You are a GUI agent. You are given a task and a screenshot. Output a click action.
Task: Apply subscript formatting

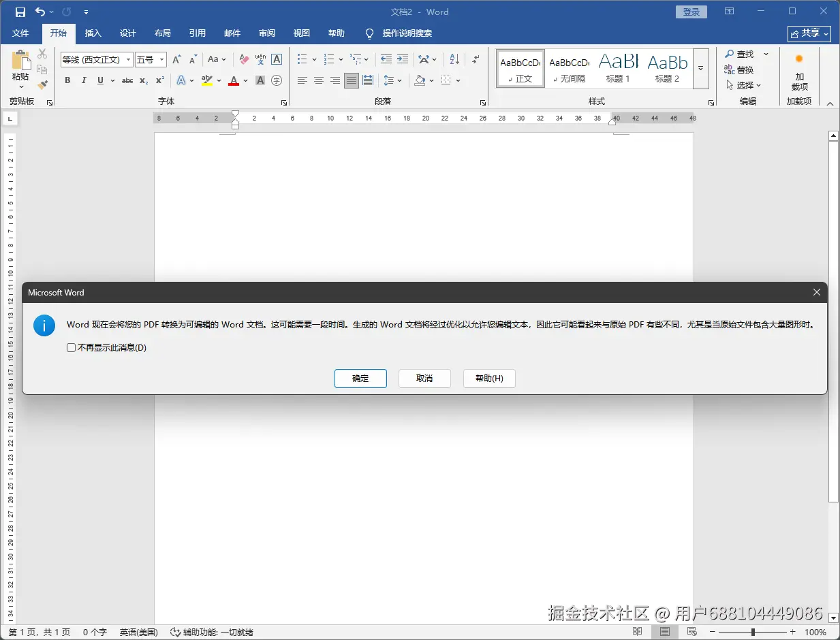click(x=142, y=80)
